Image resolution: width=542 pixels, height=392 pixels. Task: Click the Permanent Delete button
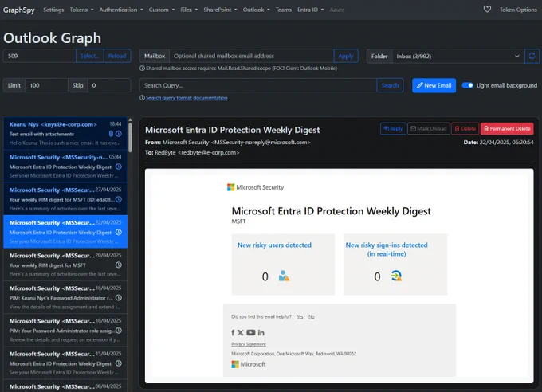point(507,128)
